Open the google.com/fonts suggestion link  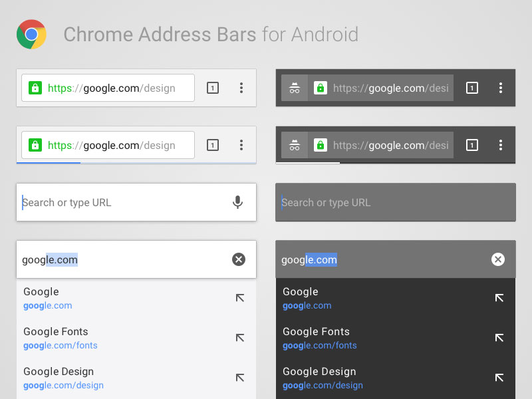pyautogui.click(x=60, y=345)
